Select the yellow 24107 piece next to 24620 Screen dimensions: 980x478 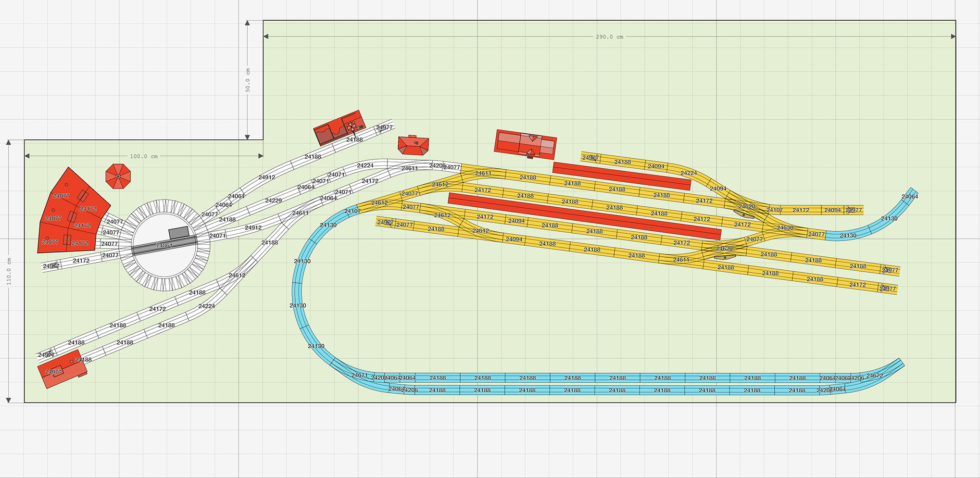point(774,210)
